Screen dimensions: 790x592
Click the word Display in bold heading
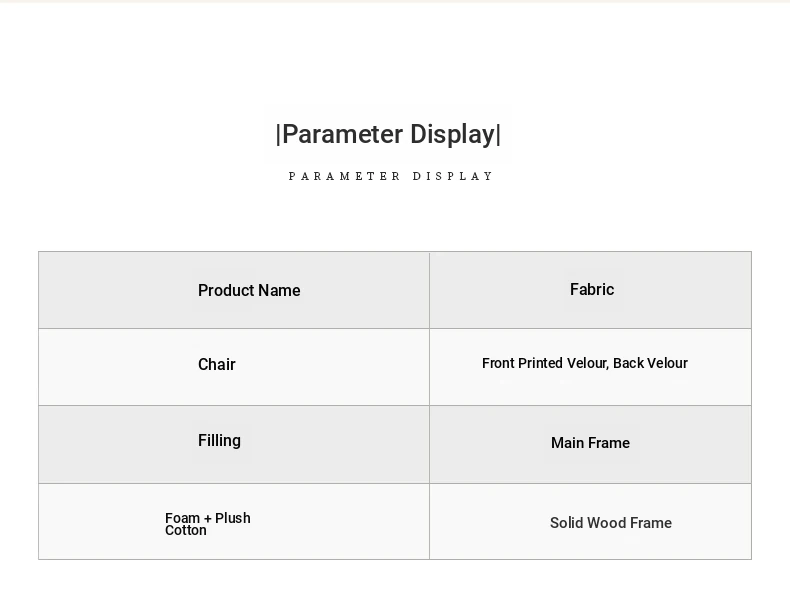(x=452, y=135)
